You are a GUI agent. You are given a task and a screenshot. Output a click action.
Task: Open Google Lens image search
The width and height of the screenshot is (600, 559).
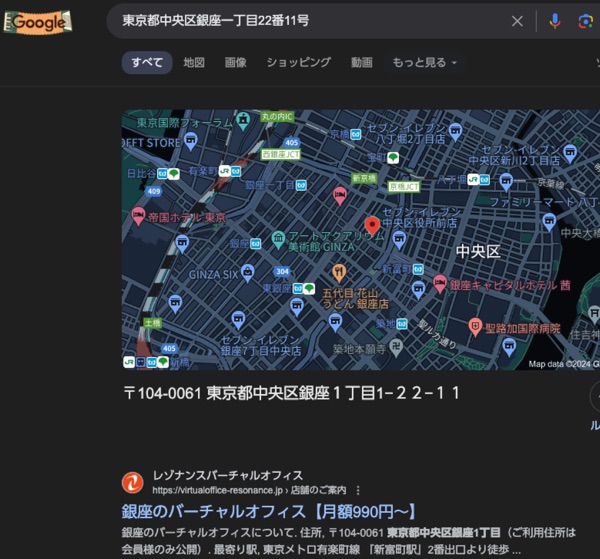click(585, 21)
